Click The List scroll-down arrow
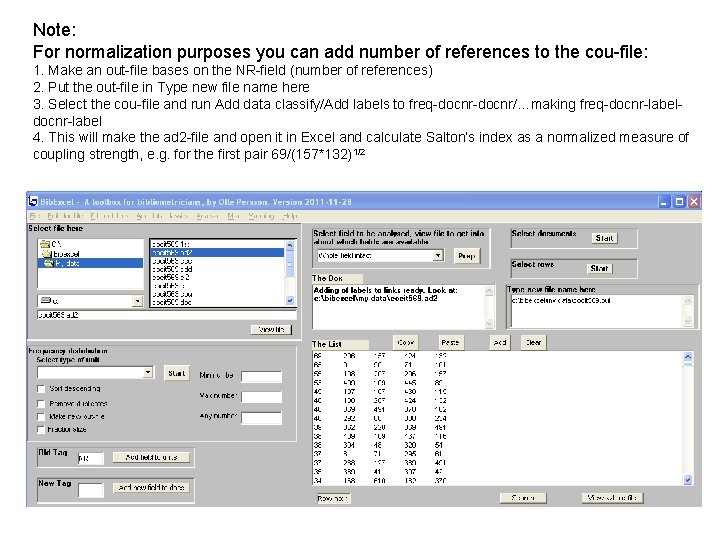 pyautogui.click(x=688, y=480)
